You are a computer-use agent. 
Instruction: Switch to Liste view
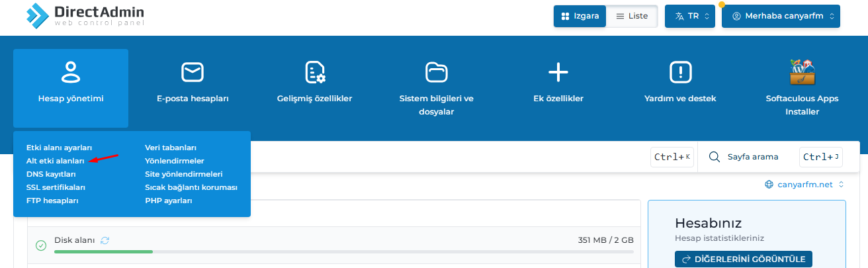pos(632,16)
